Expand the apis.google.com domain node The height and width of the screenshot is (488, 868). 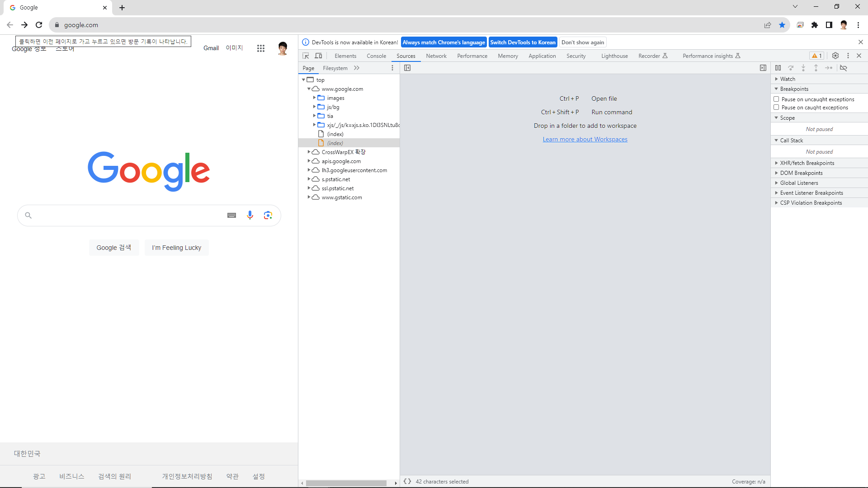click(309, 161)
